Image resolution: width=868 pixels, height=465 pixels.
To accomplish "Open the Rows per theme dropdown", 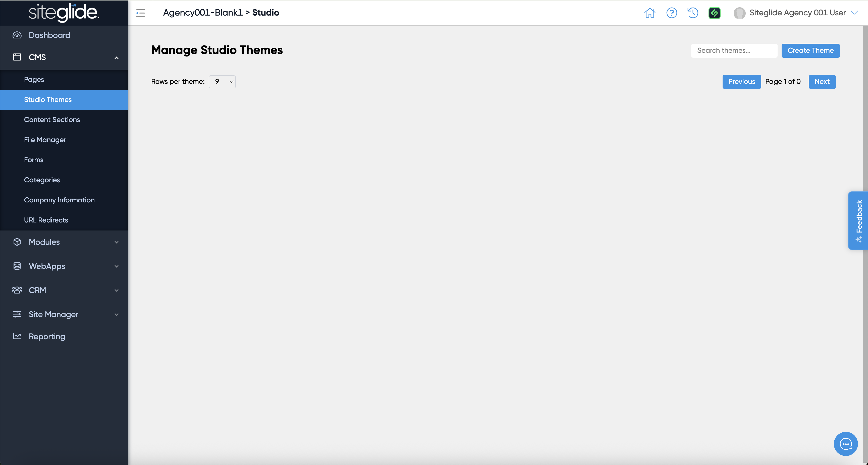I will [x=222, y=82].
